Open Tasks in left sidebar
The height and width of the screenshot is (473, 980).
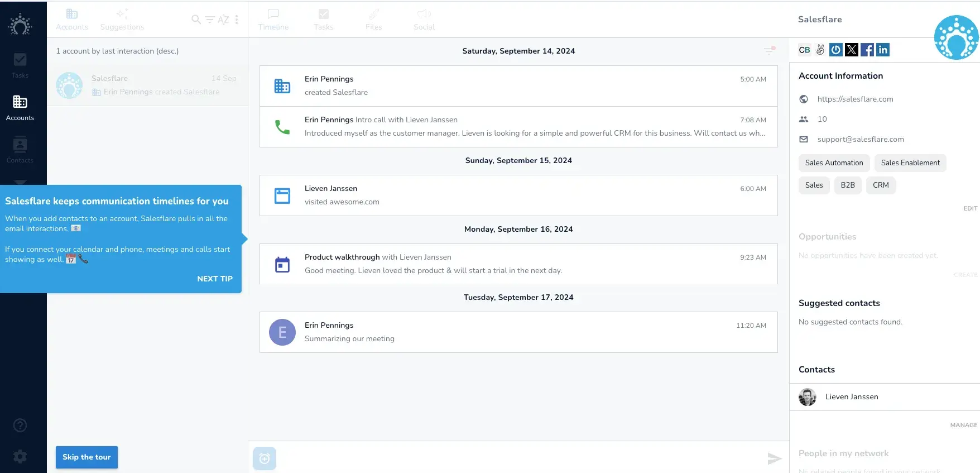point(20,65)
